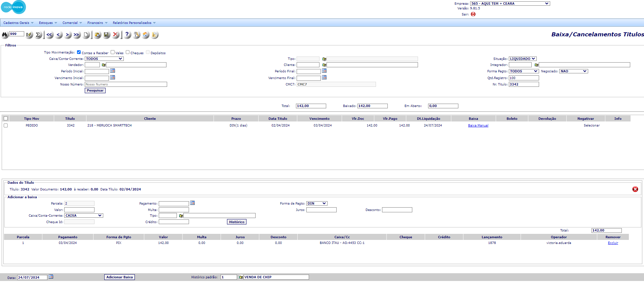This screenshot has width=644, height=285.
Task: Open Caixa/Conta-Corrente TODOS dropdown in filters
Action: (104, 59)
